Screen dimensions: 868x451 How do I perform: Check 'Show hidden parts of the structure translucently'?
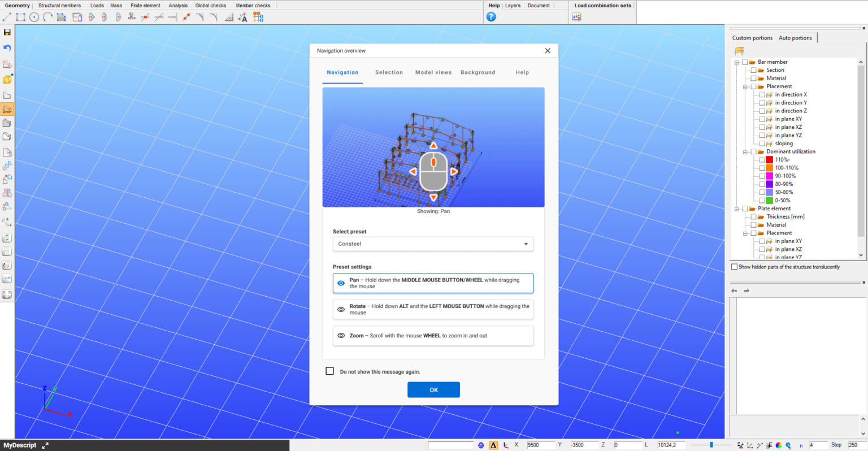[734, 267]
